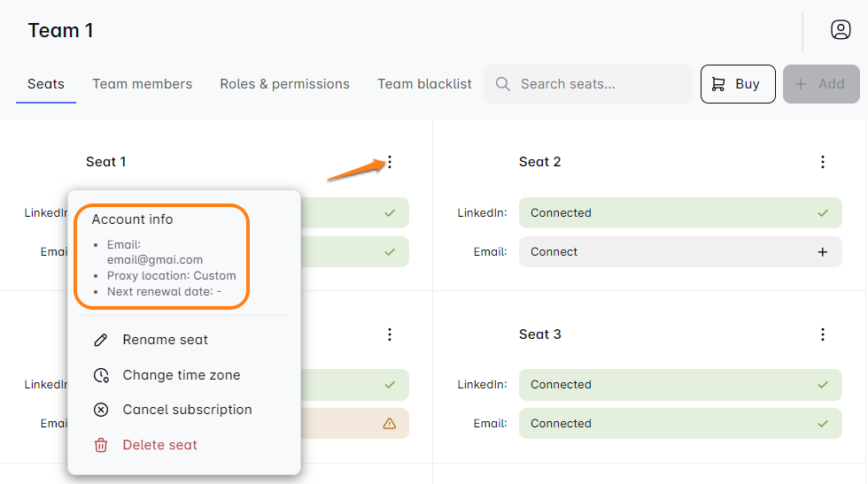868x484 pixels.
Task: Click the magnifier icon in the search bar
Action: [x=503, y=84]
